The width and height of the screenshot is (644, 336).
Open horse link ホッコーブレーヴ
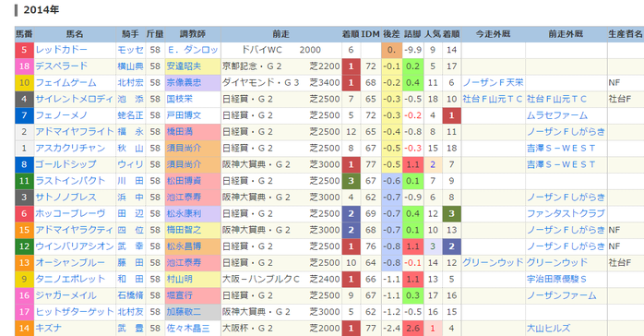click(x=70, y=213)
